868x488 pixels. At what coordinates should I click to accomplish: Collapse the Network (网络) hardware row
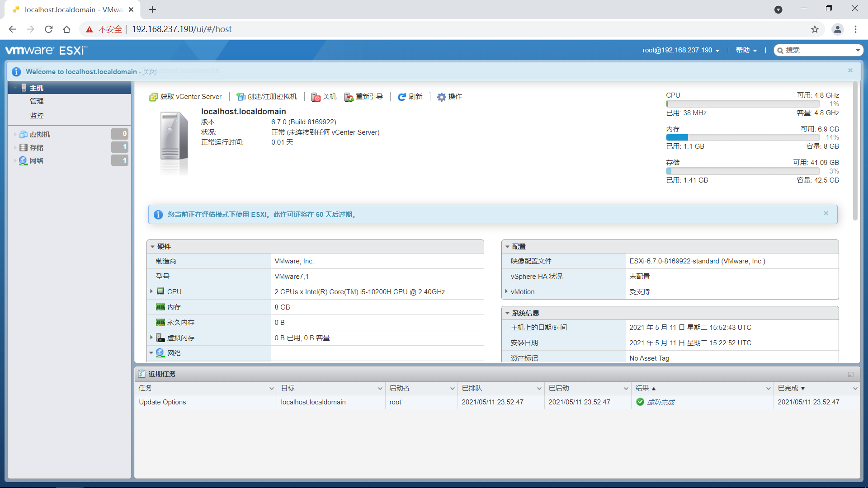[151, 353]
